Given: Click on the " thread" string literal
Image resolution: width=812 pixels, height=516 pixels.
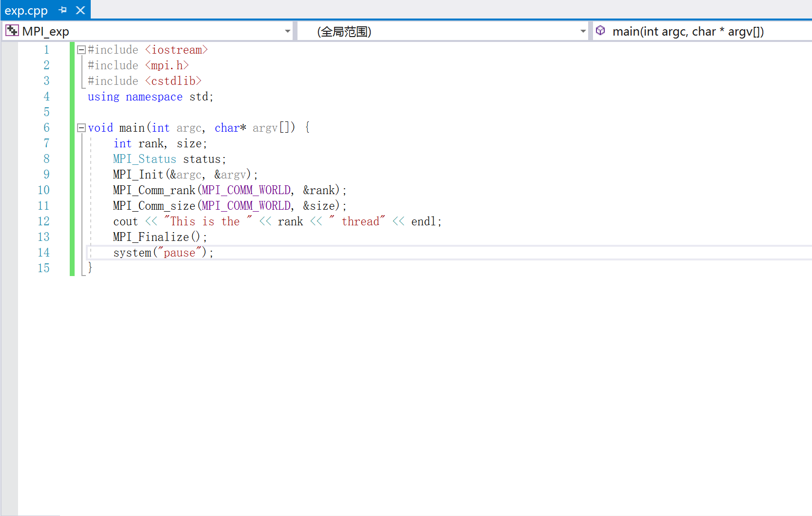Looking at the screenshot, I should tap(357, 221).
